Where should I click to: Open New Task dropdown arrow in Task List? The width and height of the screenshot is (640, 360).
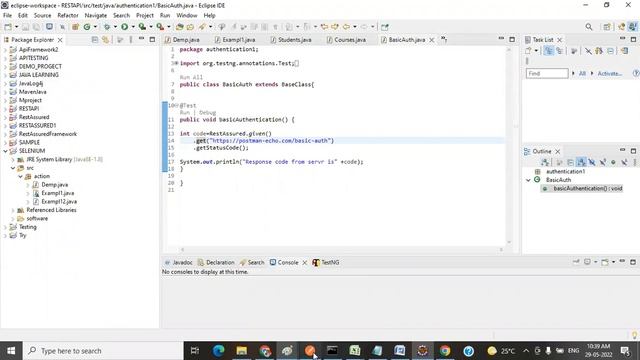click(x=536, y=51)
